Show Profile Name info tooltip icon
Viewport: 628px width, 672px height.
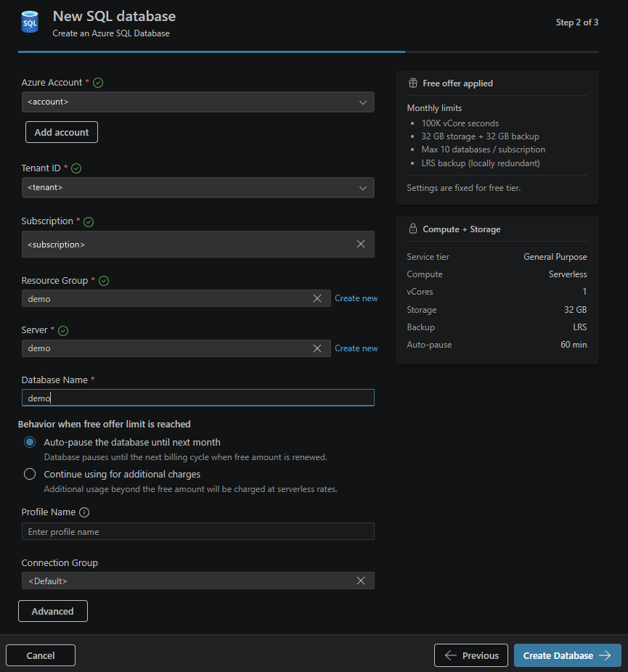pyautogui.click(x=84, y=512)
